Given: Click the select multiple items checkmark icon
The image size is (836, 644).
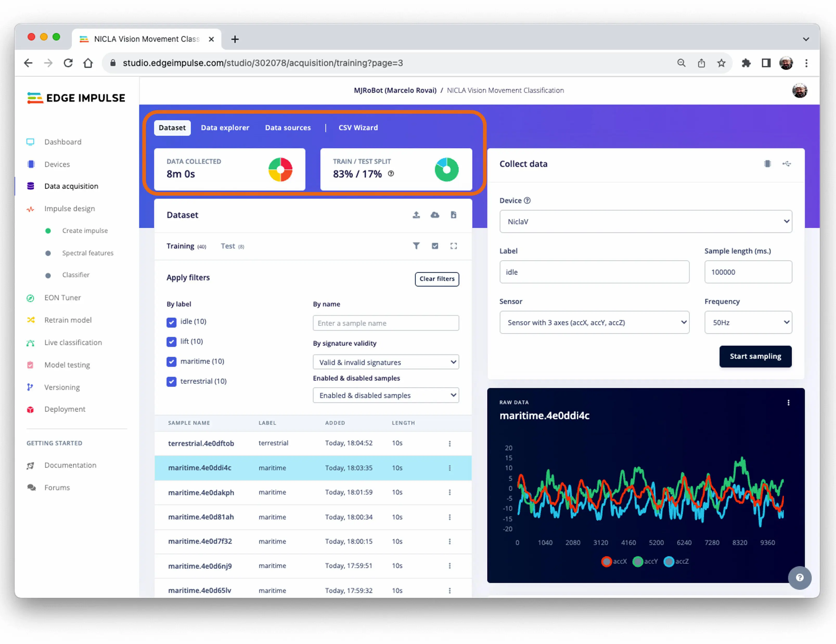Looking at the screenshot, I should (435, 246).
